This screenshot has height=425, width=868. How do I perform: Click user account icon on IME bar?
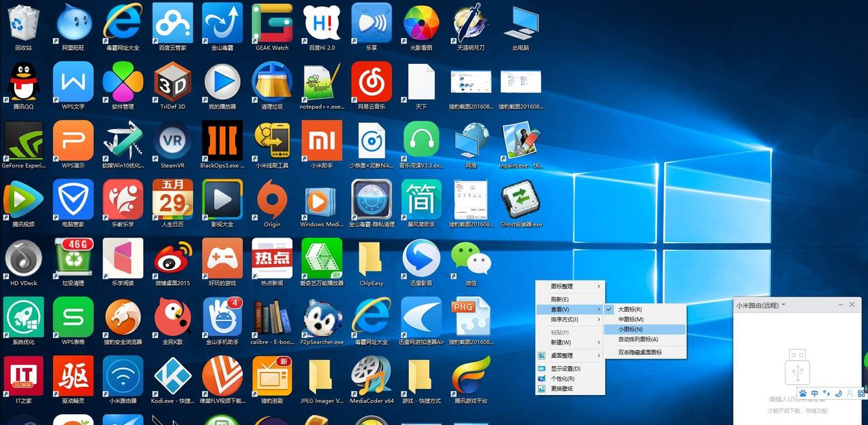[850, 393]
